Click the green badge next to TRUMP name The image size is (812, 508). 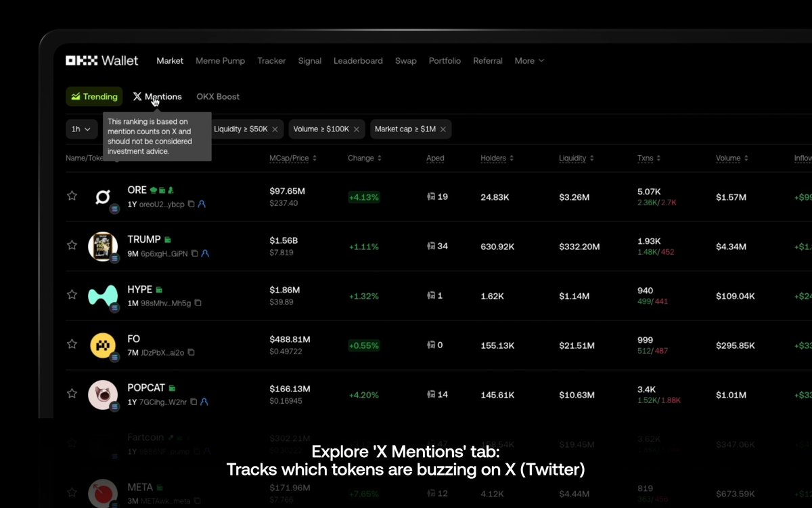168,240
